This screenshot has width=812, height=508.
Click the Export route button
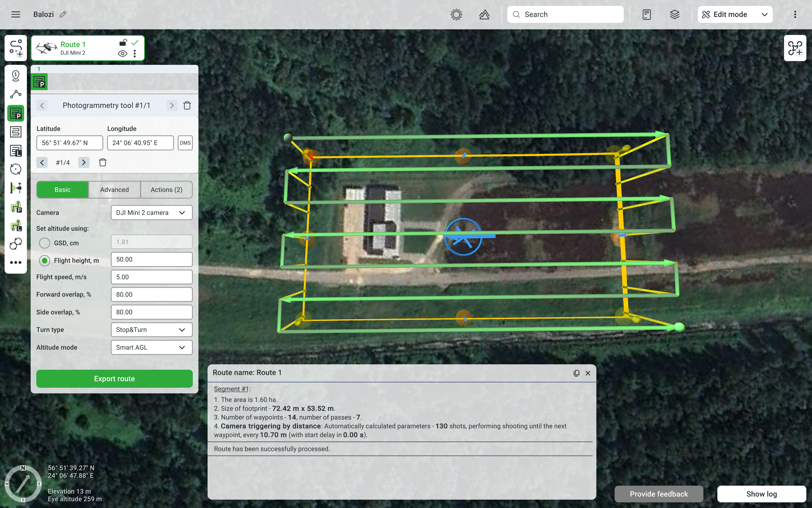pos(114,379)
